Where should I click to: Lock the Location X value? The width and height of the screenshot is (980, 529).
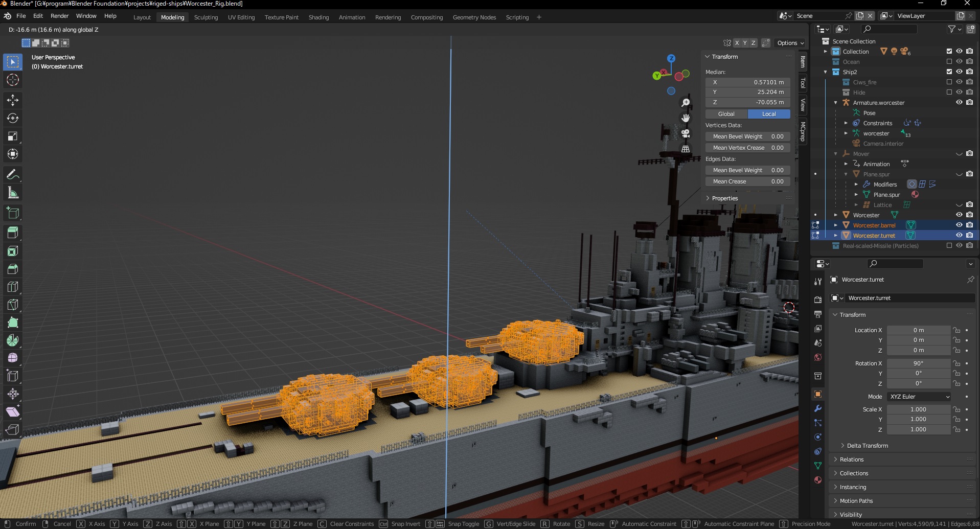pyautogui.click(x=956, y=330)
